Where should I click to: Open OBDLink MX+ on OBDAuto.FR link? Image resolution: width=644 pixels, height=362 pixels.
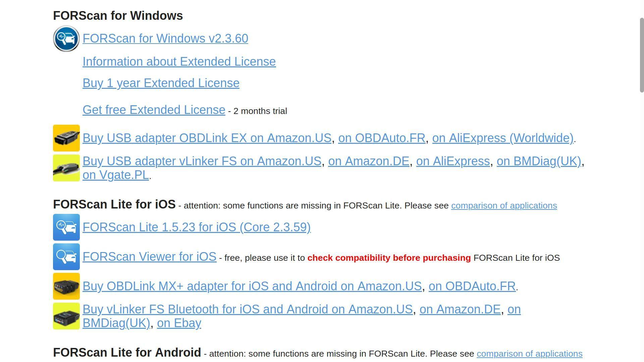(472, 286)
